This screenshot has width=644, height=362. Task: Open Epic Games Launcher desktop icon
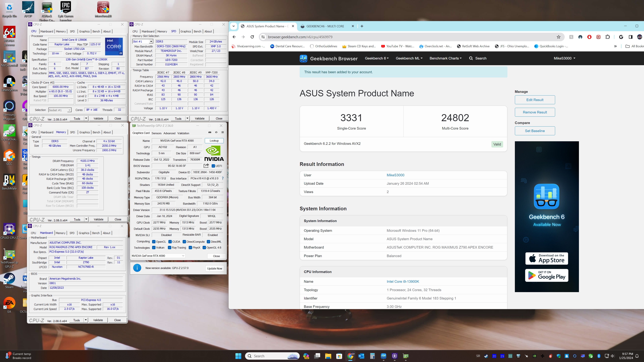(66, 11)
